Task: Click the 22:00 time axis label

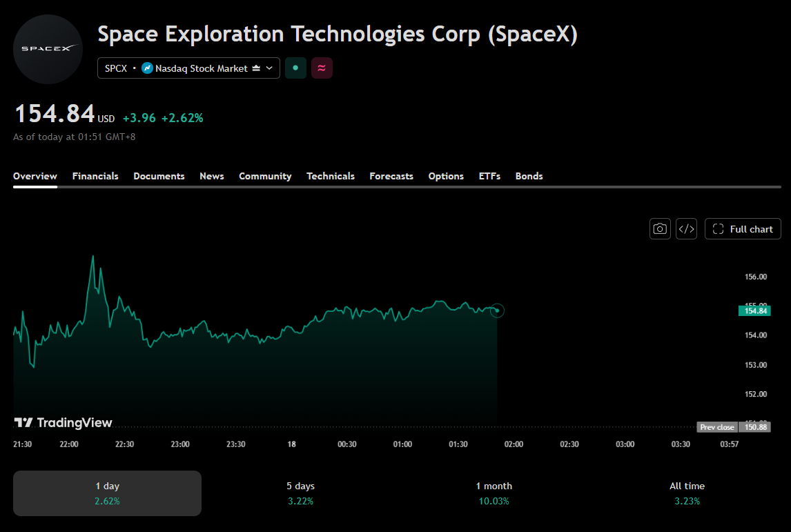Action: [69, 444]
